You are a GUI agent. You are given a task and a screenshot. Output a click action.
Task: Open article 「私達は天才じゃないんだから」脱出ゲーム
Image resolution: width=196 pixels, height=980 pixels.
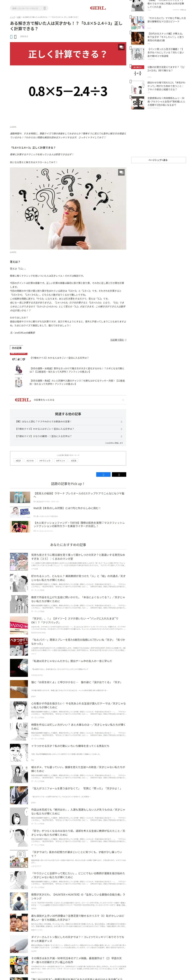tap(72, 661)
